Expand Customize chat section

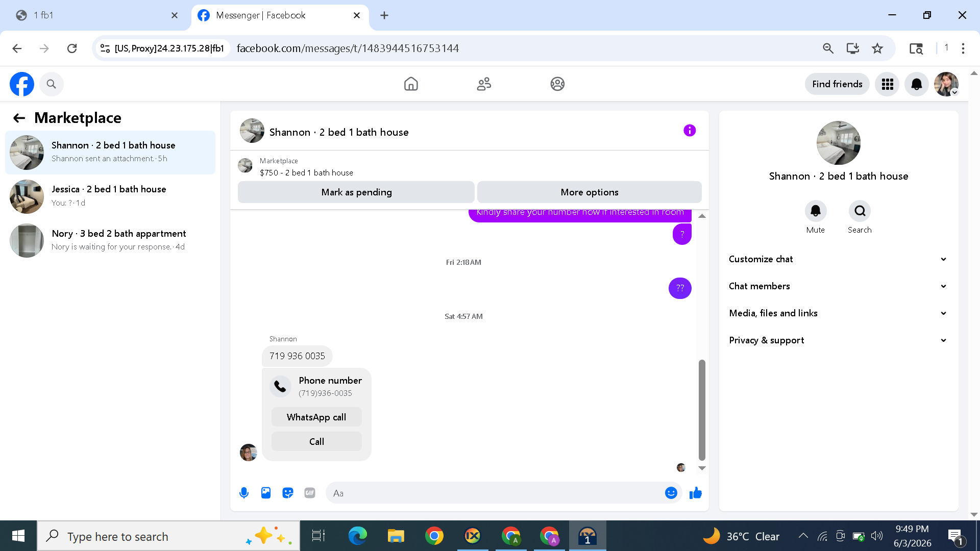[838, 259]
